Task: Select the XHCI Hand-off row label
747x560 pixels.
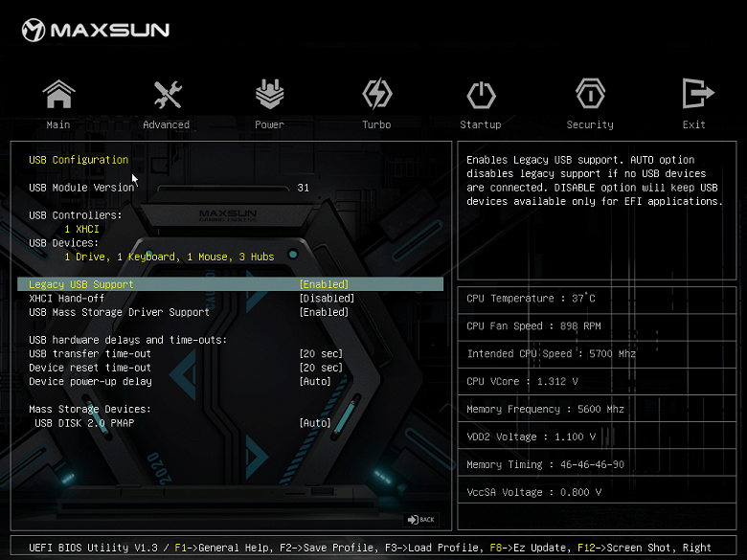Action: 66,298
